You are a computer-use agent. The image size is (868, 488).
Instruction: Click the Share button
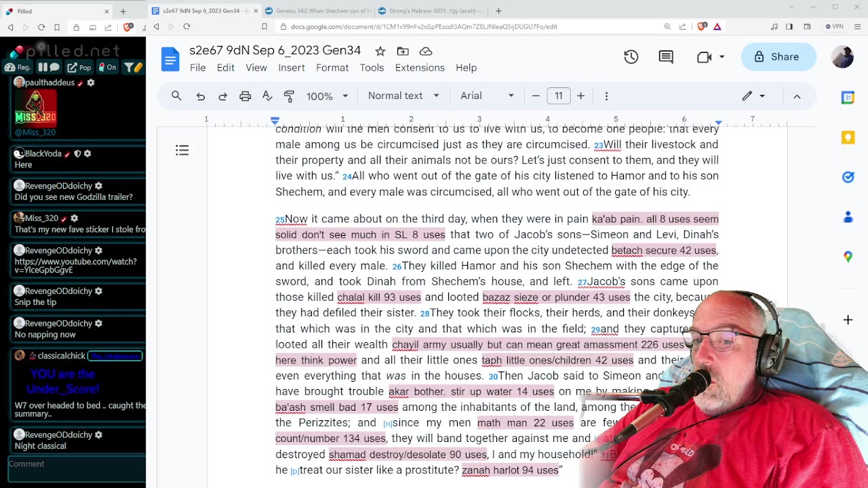point(778,57)
